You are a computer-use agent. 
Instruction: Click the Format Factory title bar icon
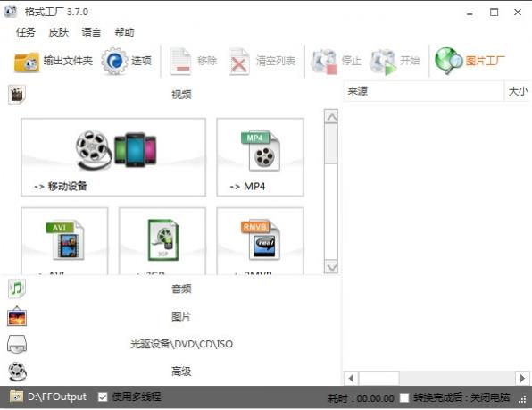point(10,12)
